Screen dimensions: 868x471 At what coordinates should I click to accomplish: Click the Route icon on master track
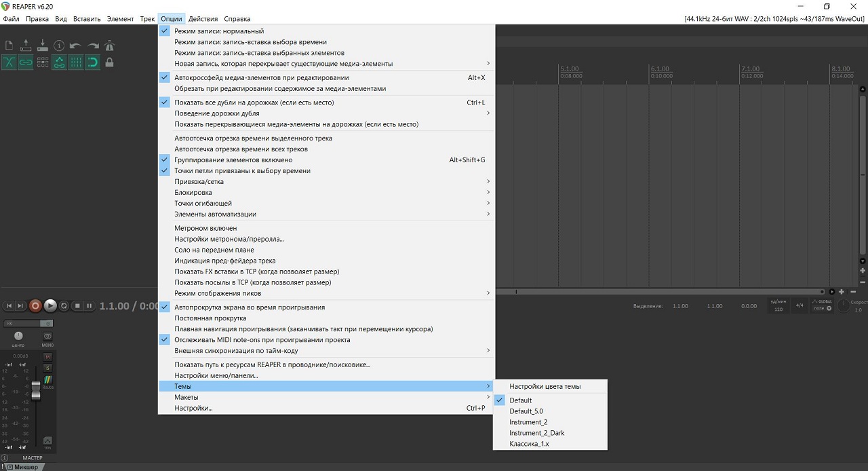[48, 381]
